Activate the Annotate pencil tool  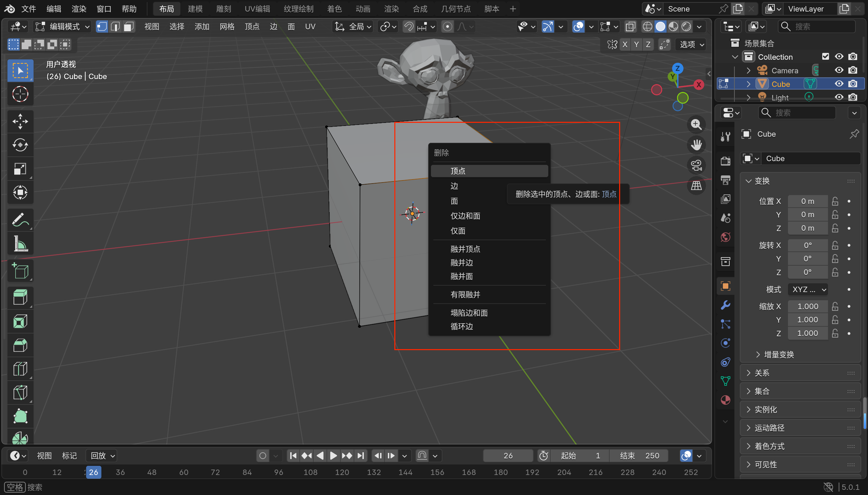click(20, 220)
